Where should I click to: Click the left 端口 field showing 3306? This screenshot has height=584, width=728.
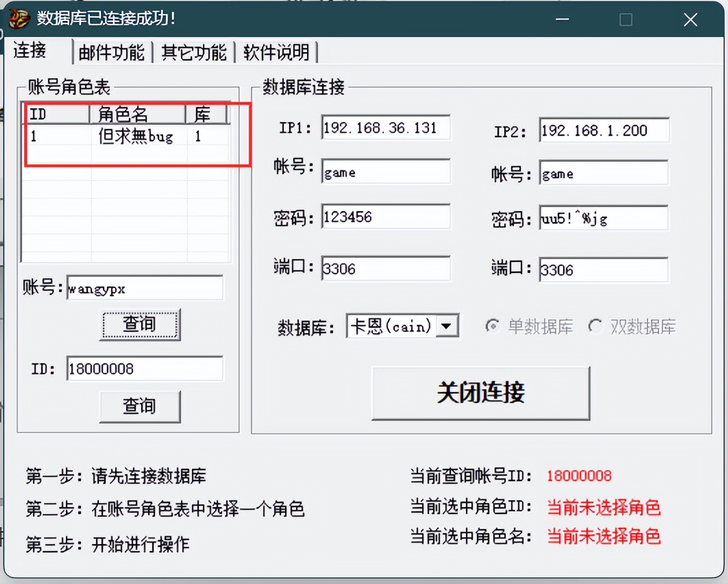385,268
